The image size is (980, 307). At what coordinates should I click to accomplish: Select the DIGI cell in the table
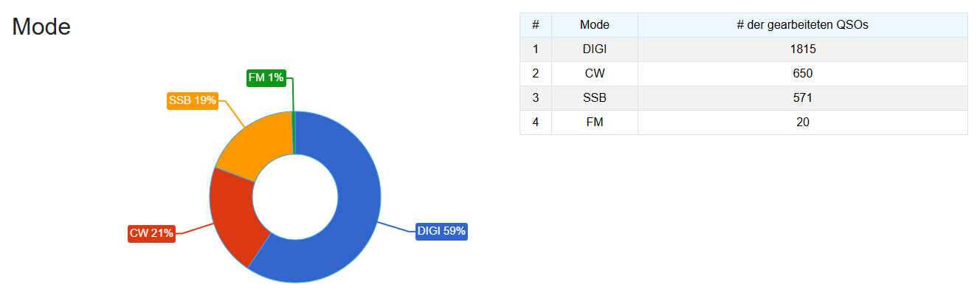click(594, 49)
